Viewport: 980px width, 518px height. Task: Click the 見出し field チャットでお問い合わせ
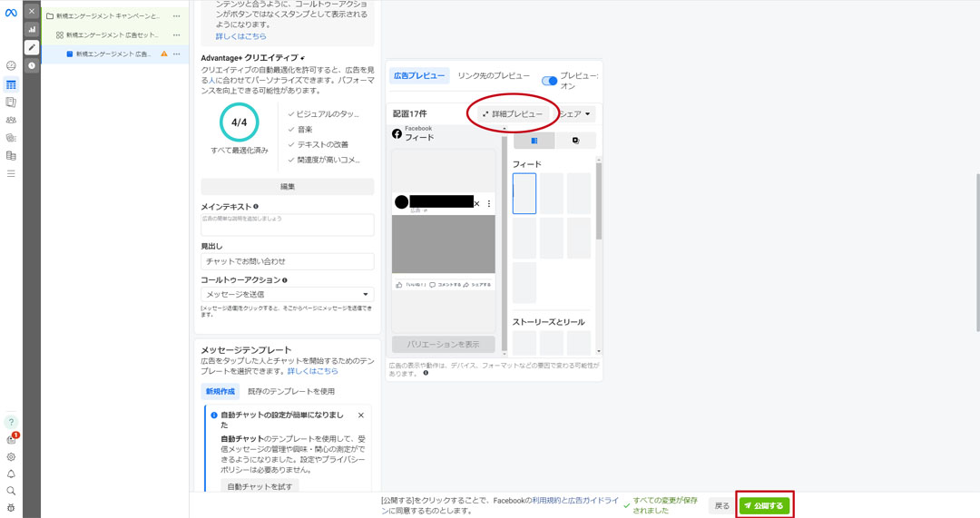point(288,261)
